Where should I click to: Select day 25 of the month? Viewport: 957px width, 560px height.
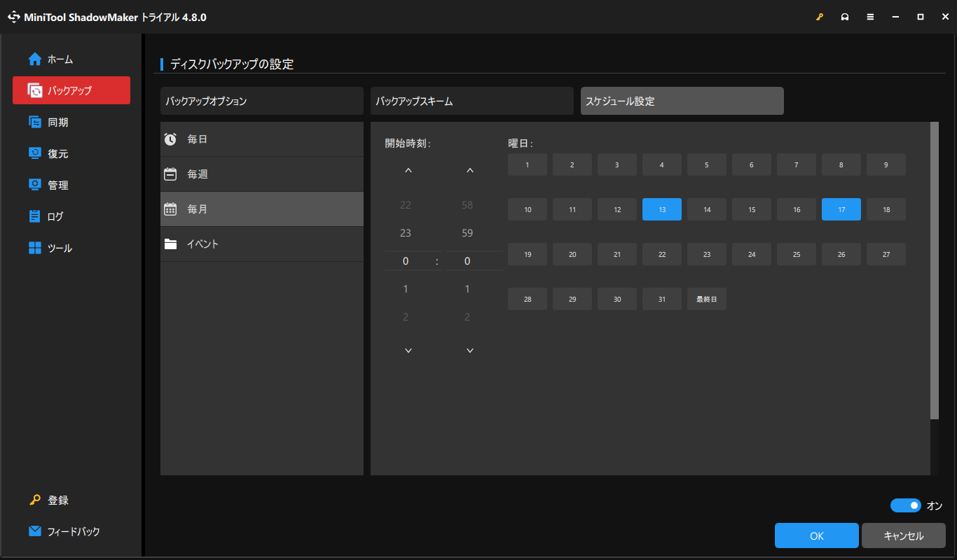[x=797, y=254]
